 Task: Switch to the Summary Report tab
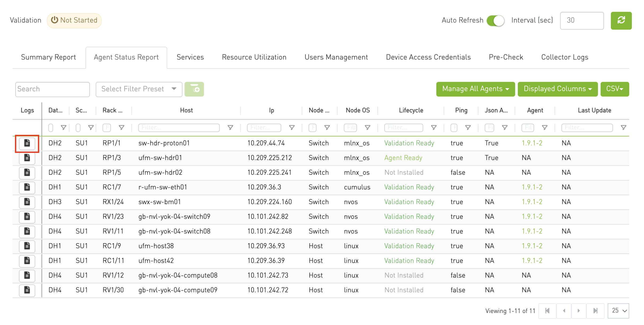(49, 57)
